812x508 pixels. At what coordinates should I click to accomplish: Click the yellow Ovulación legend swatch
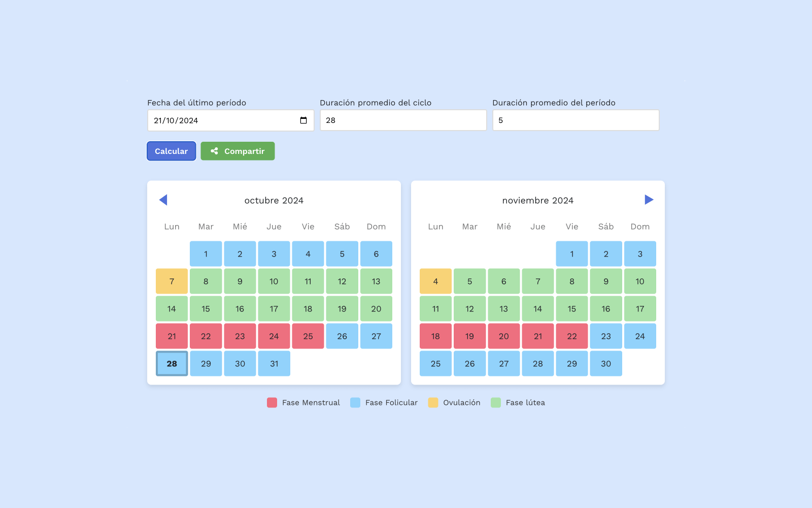pos(433,403)
